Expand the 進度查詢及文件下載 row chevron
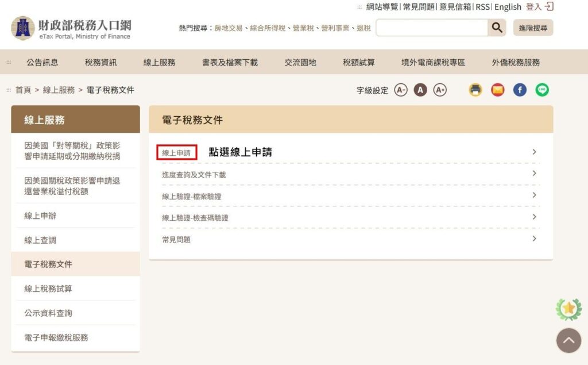This screenshot has width=588, height=365. tap(535, 174)
